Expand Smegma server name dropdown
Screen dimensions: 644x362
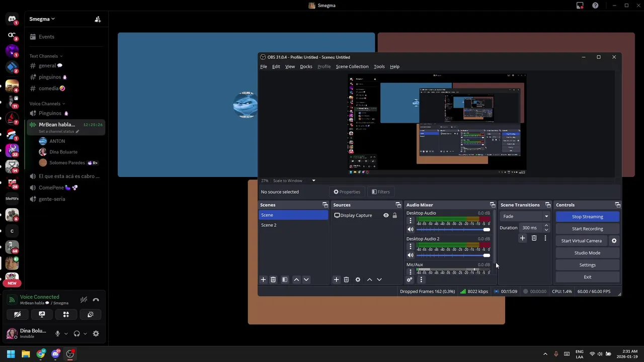(x=42, y=19)
